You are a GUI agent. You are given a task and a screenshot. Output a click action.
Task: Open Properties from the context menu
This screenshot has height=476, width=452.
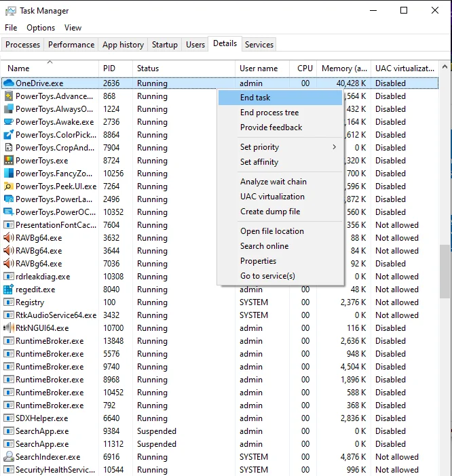pos(280,261)
